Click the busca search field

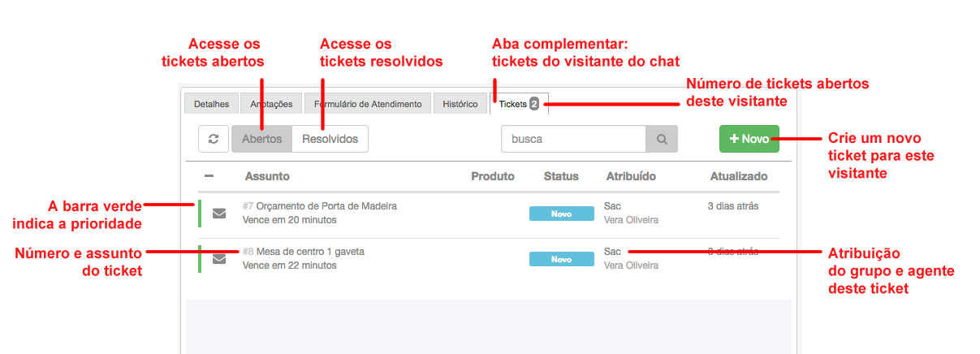pos(574,139)
